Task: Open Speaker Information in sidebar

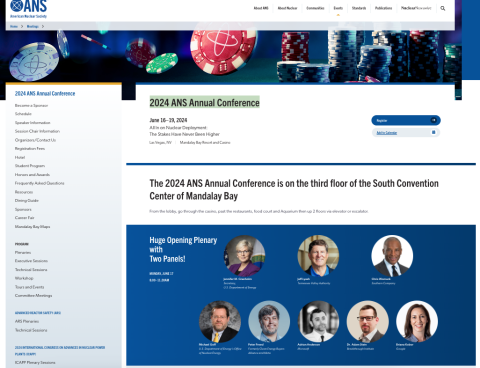Action: [33, 123]
